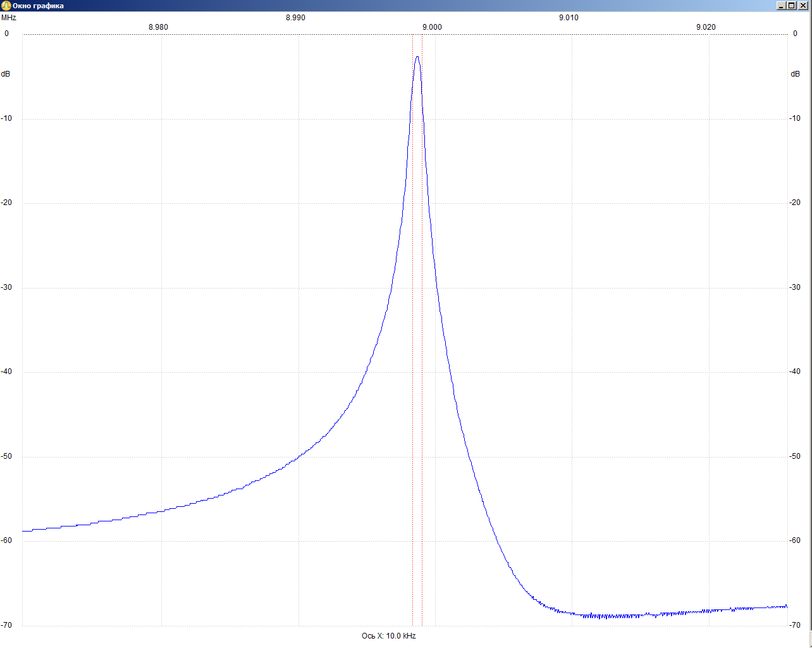The image size is (812, 648).
Task: Click the left -30 dB scale label
Action: click(6, 287)
